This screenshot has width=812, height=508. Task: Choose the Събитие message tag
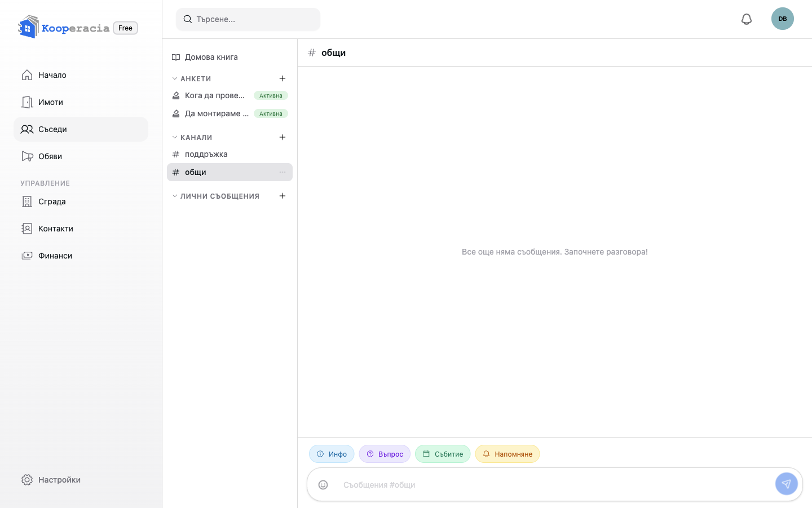pos(443,454)
